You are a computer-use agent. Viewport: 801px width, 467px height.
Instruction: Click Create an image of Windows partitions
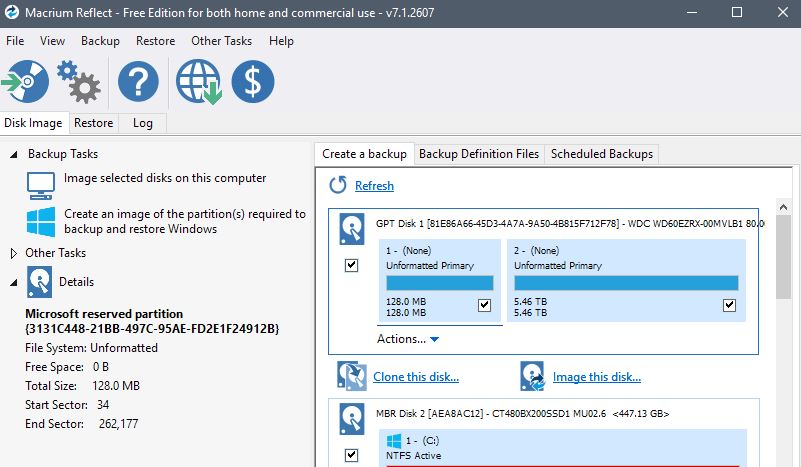point(185,221)
